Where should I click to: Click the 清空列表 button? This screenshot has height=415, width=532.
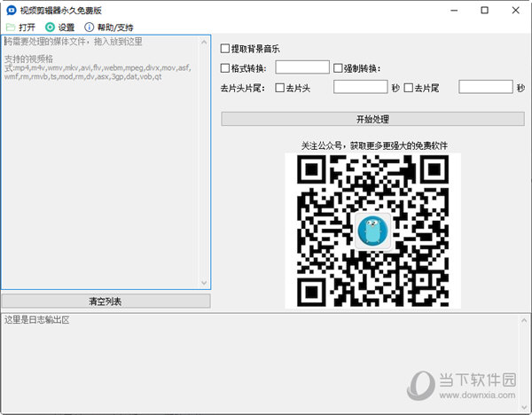tap(106, 301)
